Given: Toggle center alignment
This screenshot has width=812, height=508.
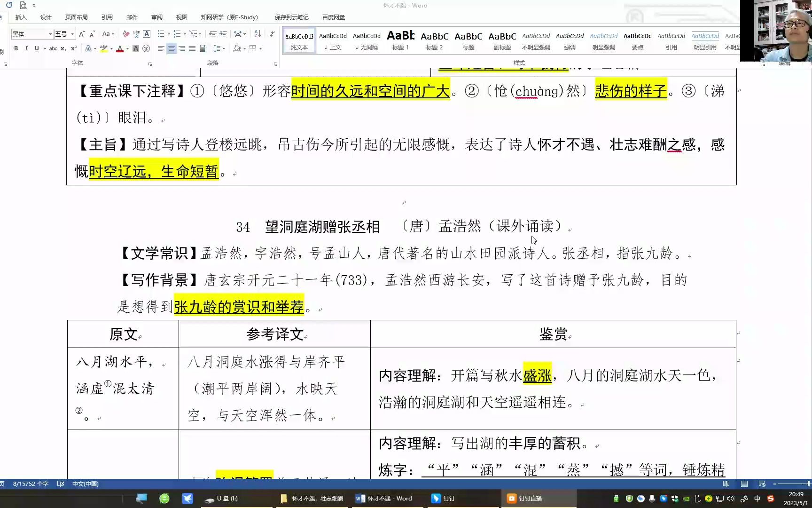Looking at the screenshot, I should [x=171, y=48].
